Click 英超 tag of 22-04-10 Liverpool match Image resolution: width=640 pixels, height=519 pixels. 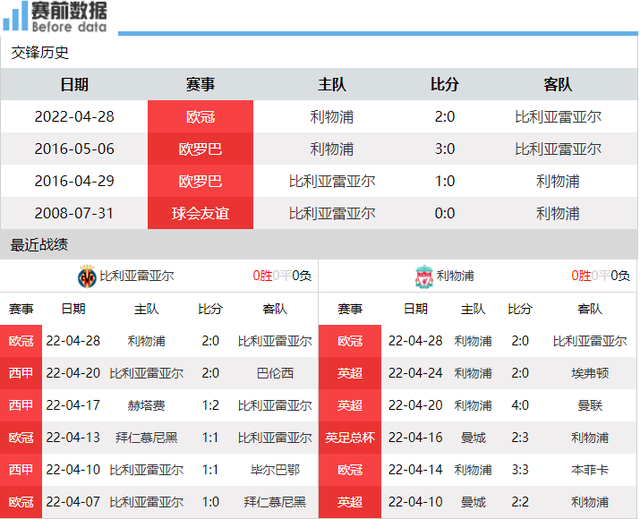[x=350, y=502]
